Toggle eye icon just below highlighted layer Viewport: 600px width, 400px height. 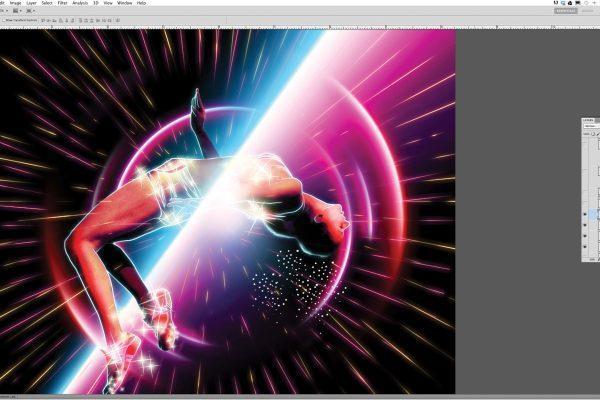[585, 225]
